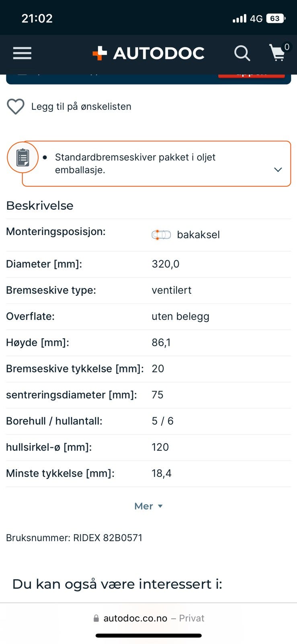Expand more specifications with Mer
This screenshot has width=297, height=644.
pyautogui.click(x=148, y=506)
